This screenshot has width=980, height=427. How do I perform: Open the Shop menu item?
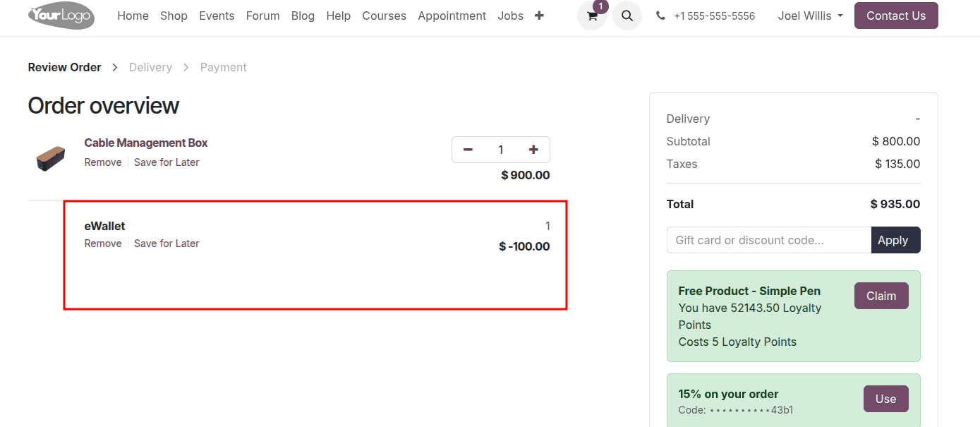point(174,16)
